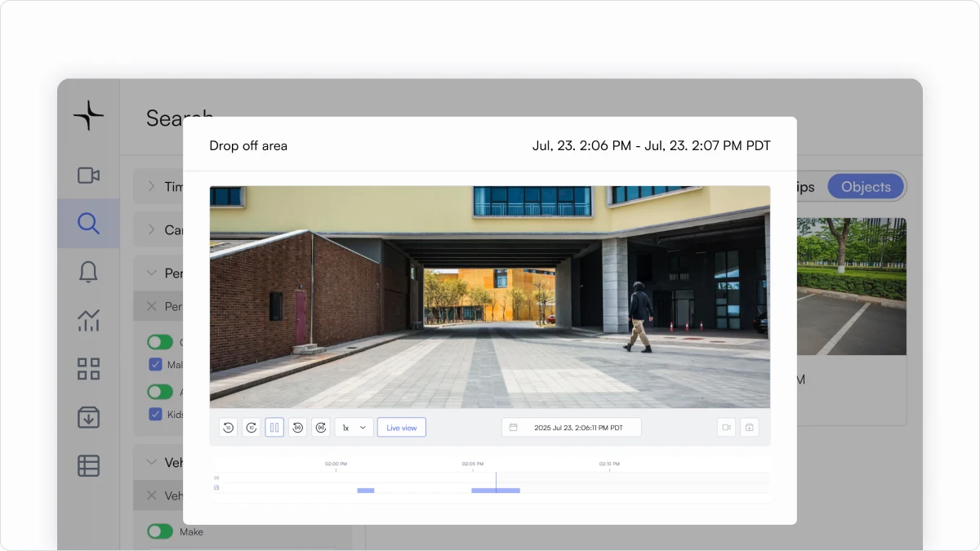Click the 02:00 PM mark on the timeline

[336, 464]
